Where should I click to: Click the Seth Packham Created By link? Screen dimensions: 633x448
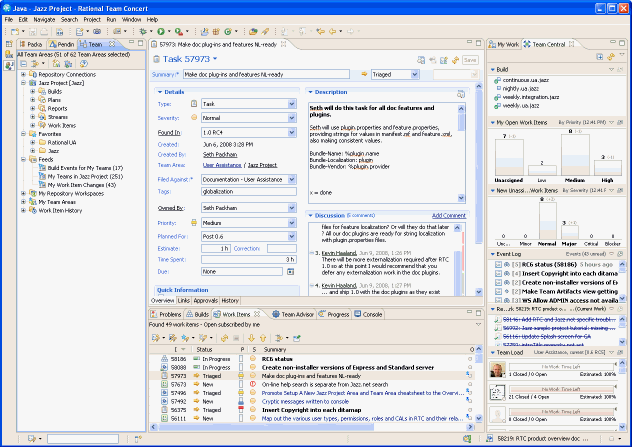[x=220, y=155]
